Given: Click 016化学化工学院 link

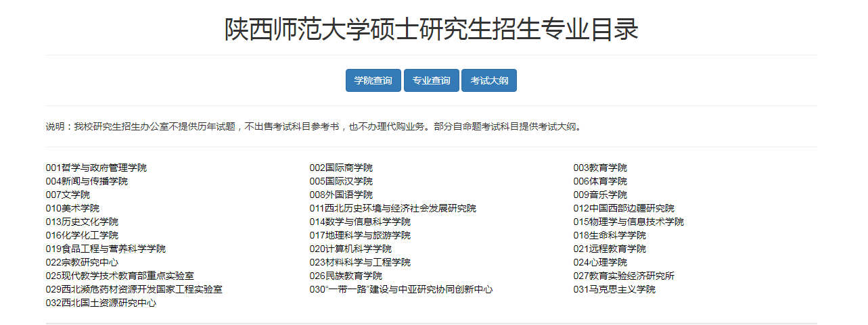Looking at the screenshot, I should click(82, 235).
